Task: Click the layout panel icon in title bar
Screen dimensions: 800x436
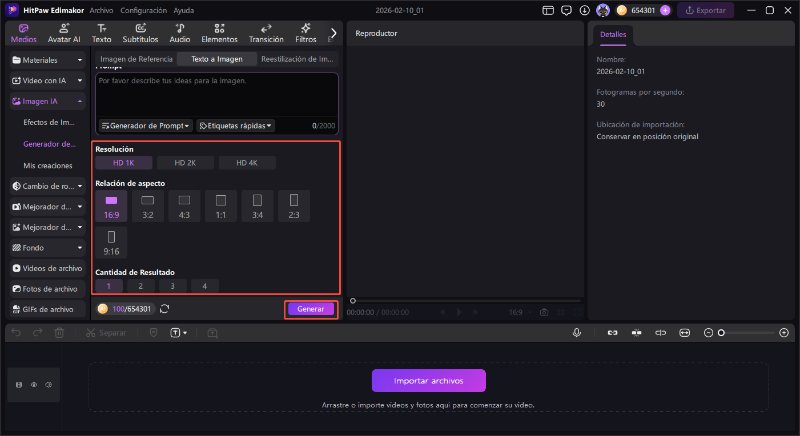Action: (x=548, y=10)
